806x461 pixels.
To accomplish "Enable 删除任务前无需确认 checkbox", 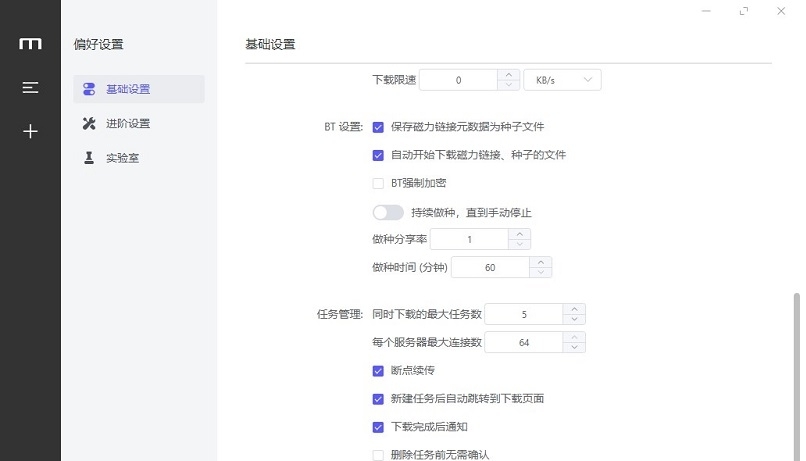I will 378,455.
